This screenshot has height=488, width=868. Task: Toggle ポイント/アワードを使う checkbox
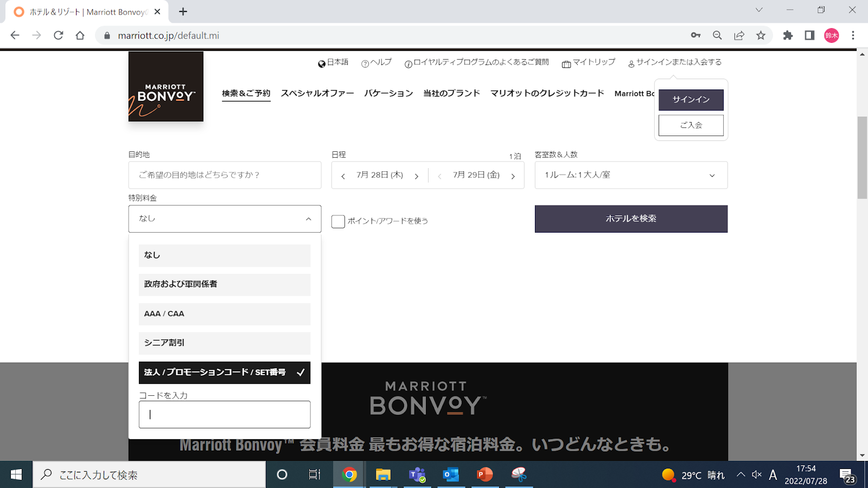coord(338,221)
